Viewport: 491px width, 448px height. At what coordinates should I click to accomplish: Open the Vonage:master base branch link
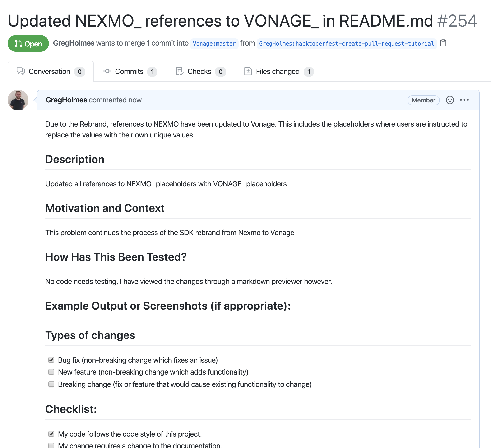pos(214,44)
